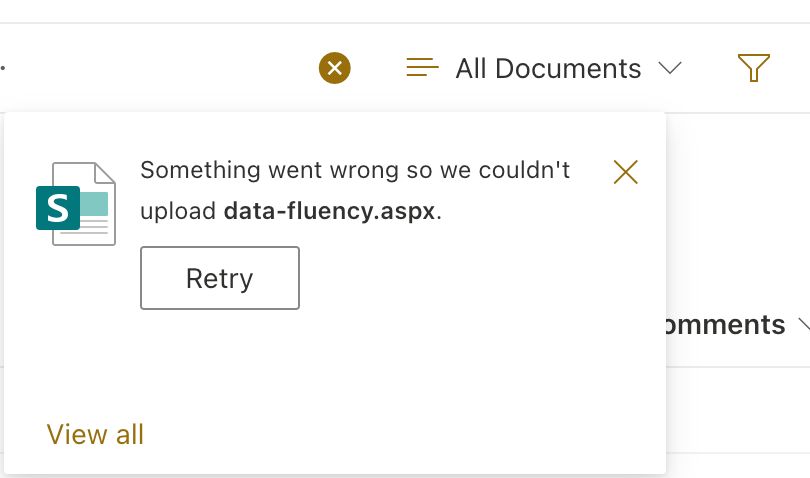Click empty row beneath Comments column

coord(738,410)
